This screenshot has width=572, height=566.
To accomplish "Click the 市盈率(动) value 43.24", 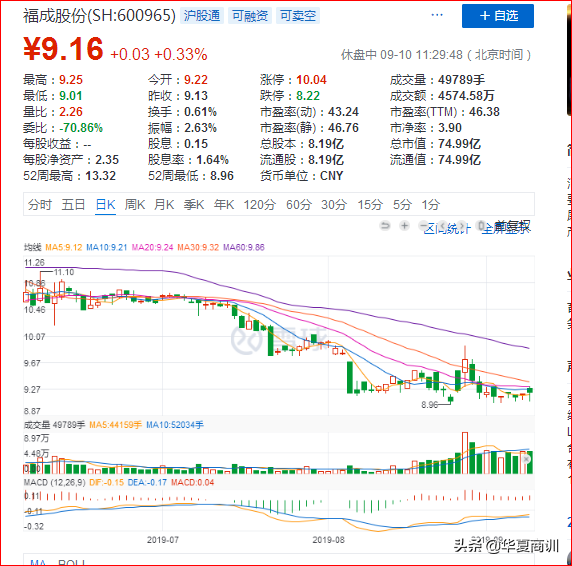I will 343,112.
